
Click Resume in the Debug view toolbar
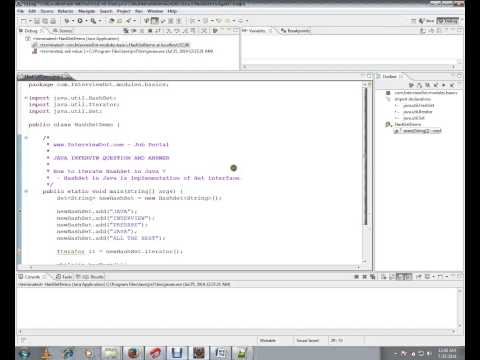pyautogui.click(x=133, y=31)
